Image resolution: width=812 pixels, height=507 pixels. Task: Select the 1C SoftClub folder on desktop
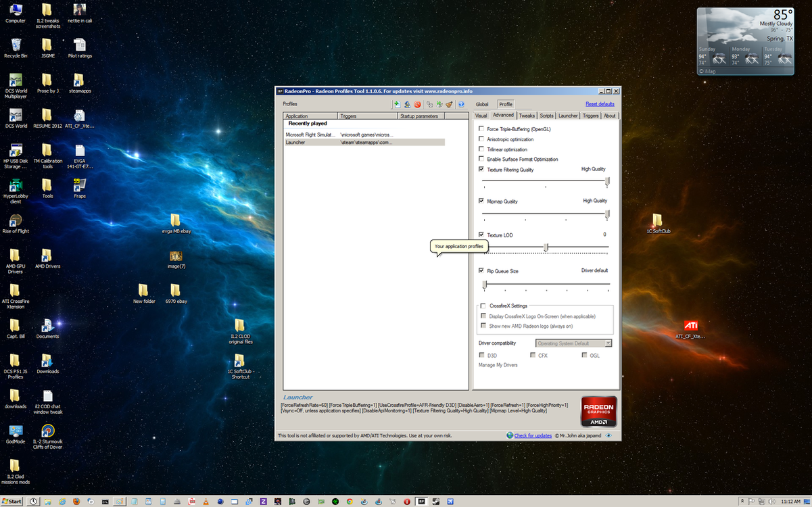point(657,224)
